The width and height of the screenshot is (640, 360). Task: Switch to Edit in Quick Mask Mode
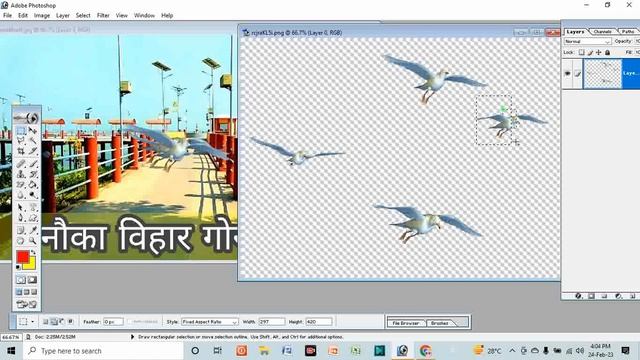(32, 280)
